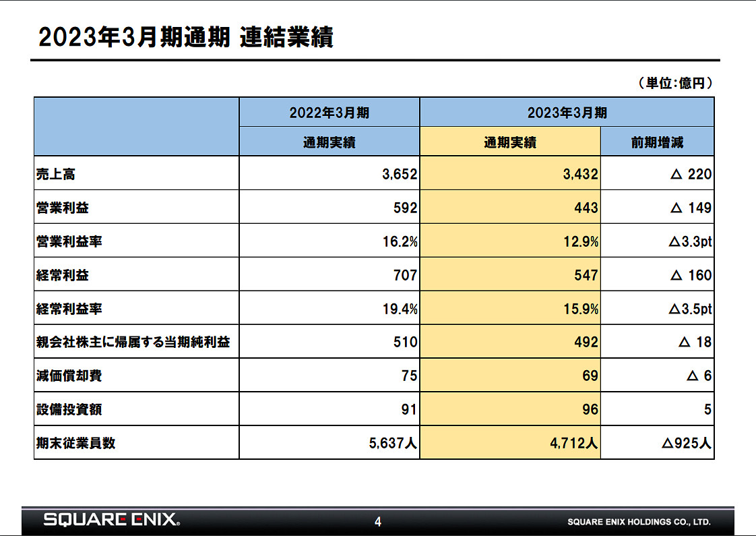Select the highlighted 通期実績 header
The height and width of the screenshot is (536, 756).
click(x=510, y=142)
